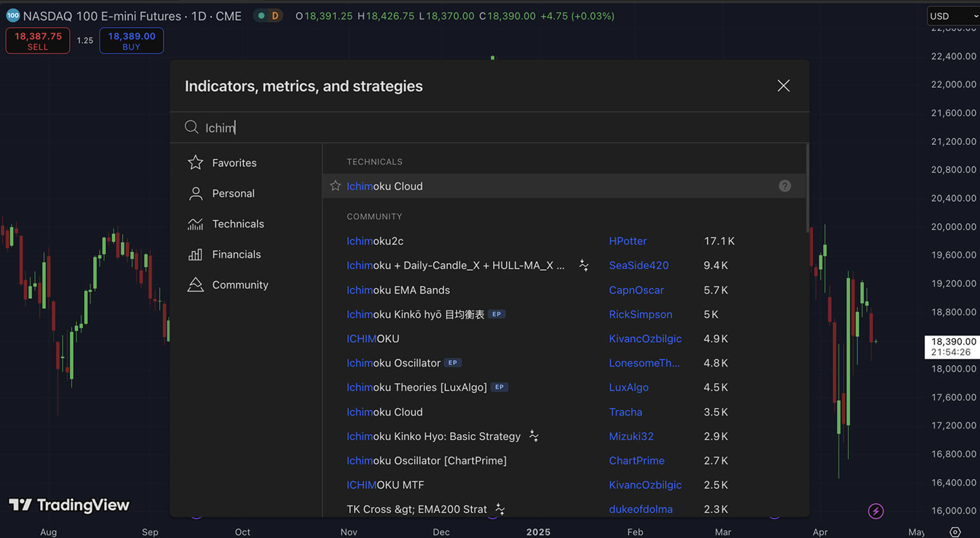Click the search magnifier icon in the dialog

coord(191,127)
